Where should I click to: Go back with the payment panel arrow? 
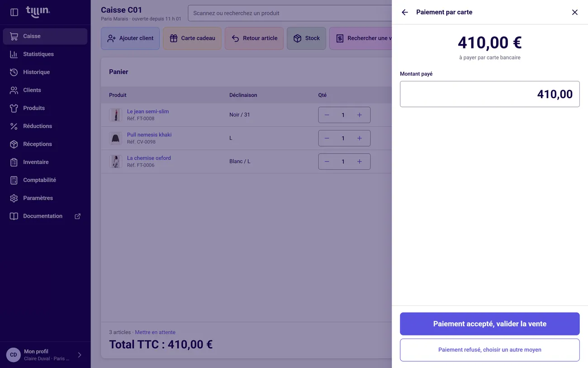click(x=405, y=12)
